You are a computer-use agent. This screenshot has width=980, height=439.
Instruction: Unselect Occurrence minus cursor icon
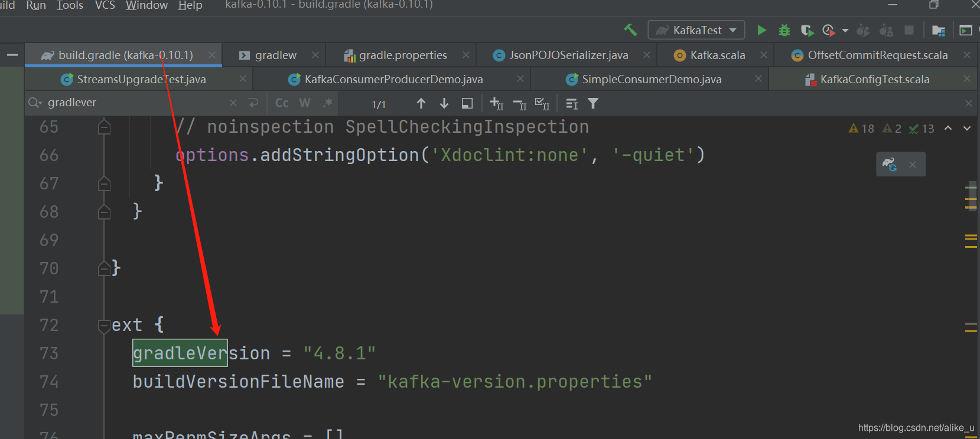click(520, 103)
